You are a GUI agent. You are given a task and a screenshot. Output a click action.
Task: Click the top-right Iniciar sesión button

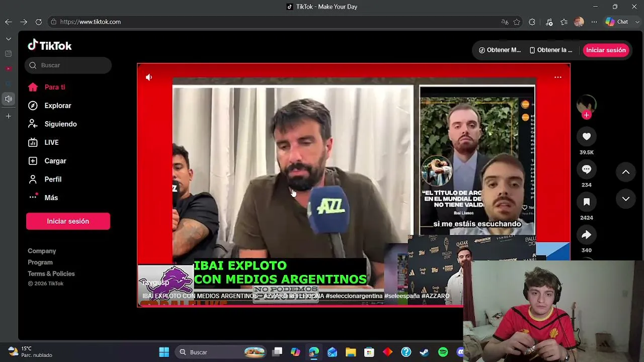tap(606, 50)
